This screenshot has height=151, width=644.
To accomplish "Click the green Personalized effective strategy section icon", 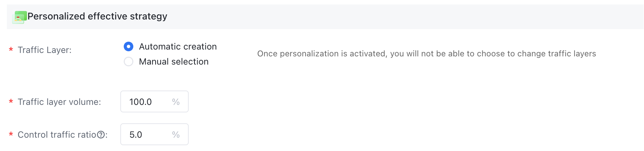I will coord(19,17).
